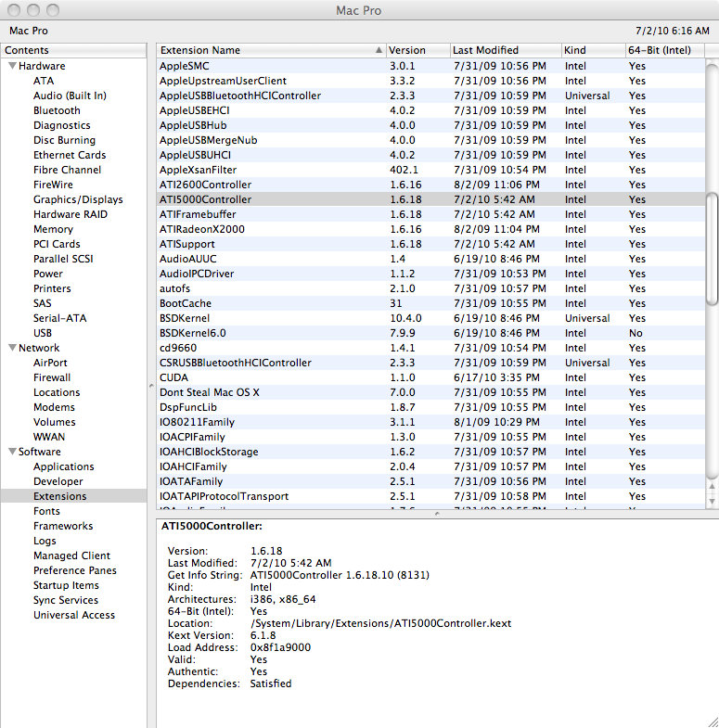
Task: Open Logs in sidebar
Action: pyautogui.click(x=45, y=541)
